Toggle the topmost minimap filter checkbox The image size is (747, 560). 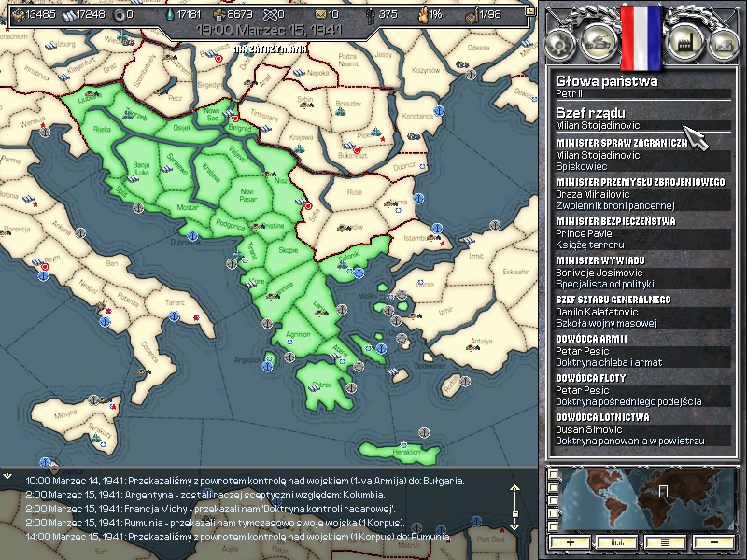(x=553, y=474)
